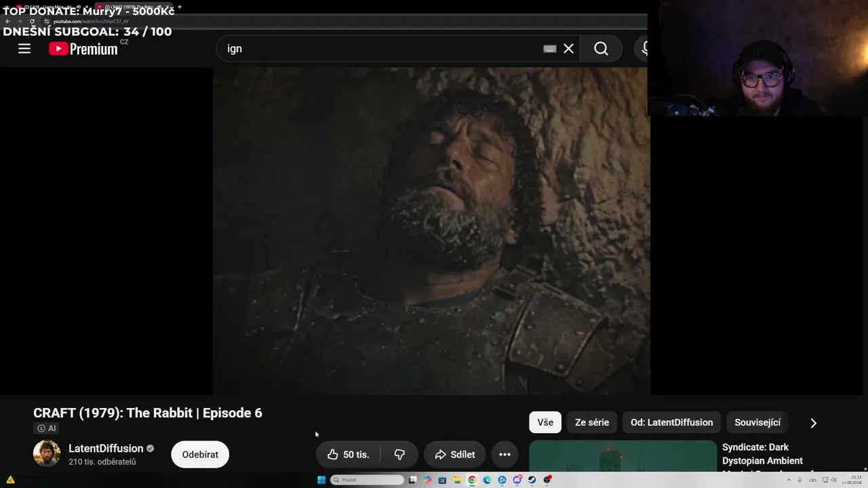Go to YouTube Premium home logo
Viewport: 868px width, 488px height.
[83, 49]
